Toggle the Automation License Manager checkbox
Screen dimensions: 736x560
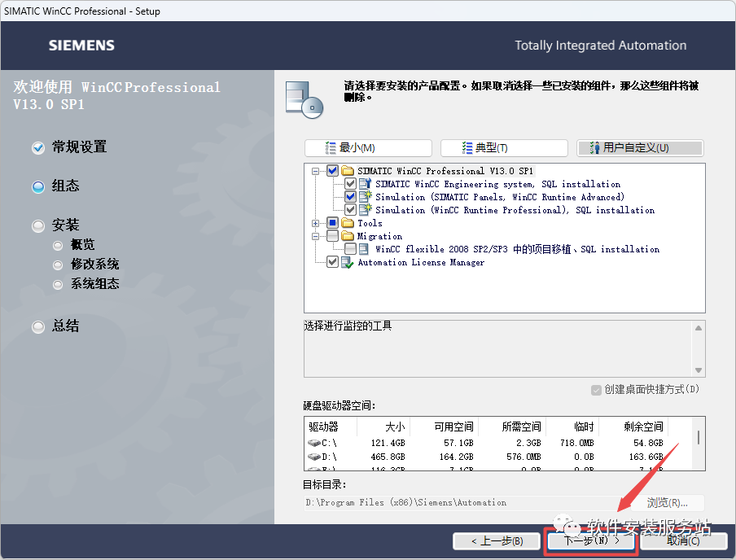pyautogui.click(x=332, y=262)
